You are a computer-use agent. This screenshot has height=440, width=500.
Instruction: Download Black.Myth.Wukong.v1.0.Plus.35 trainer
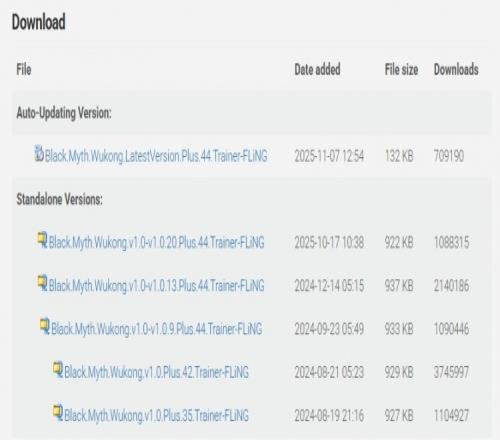click(x=156, y=416)
